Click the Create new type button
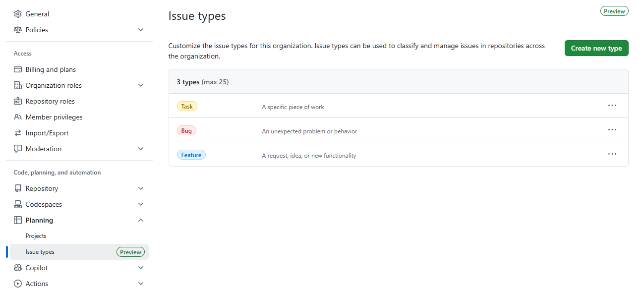Image resolution: width=644 pixels, height=292 pixels. coord(596,48)
